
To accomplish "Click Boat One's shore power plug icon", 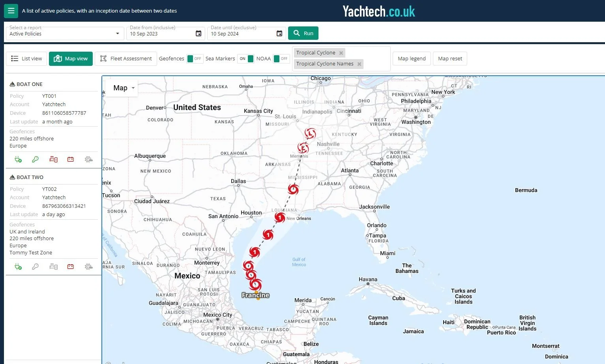I will tap(18, 159).
